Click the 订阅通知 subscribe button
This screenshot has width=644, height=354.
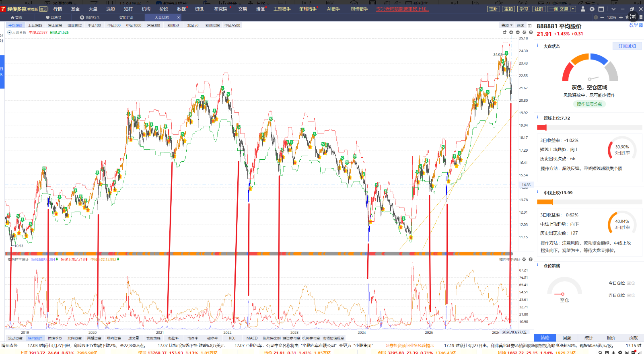[627, 46]
